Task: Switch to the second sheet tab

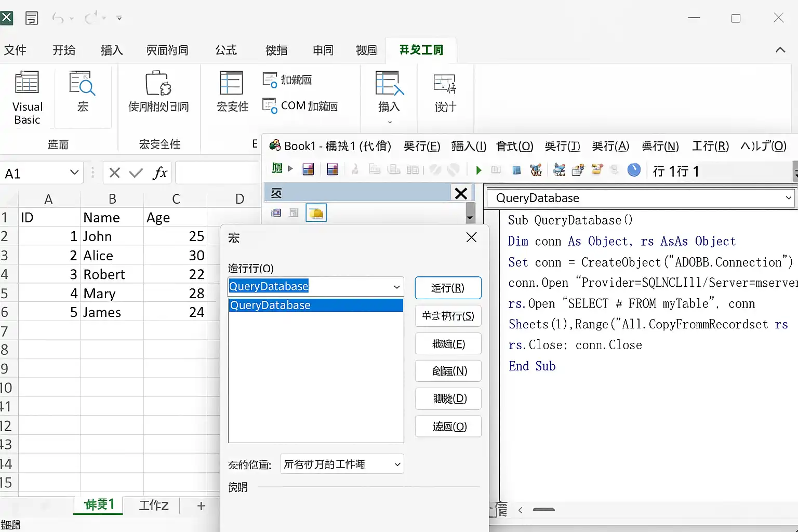Action: point(154,505)
